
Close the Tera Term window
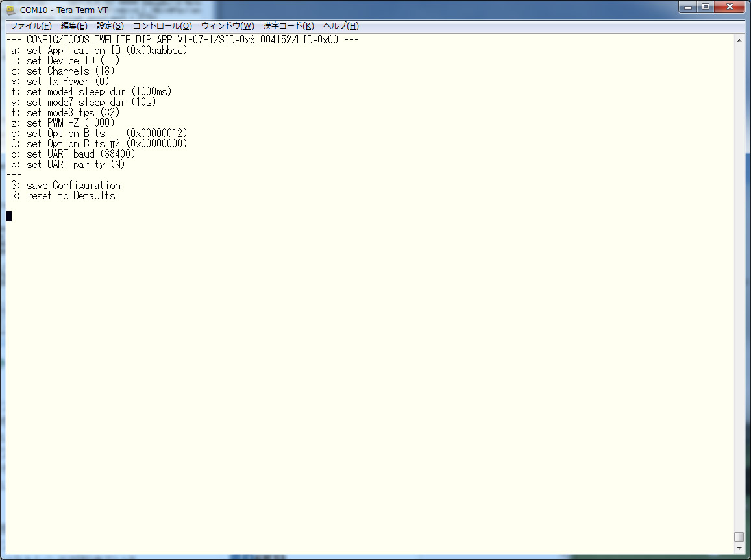tap(730, 6)
